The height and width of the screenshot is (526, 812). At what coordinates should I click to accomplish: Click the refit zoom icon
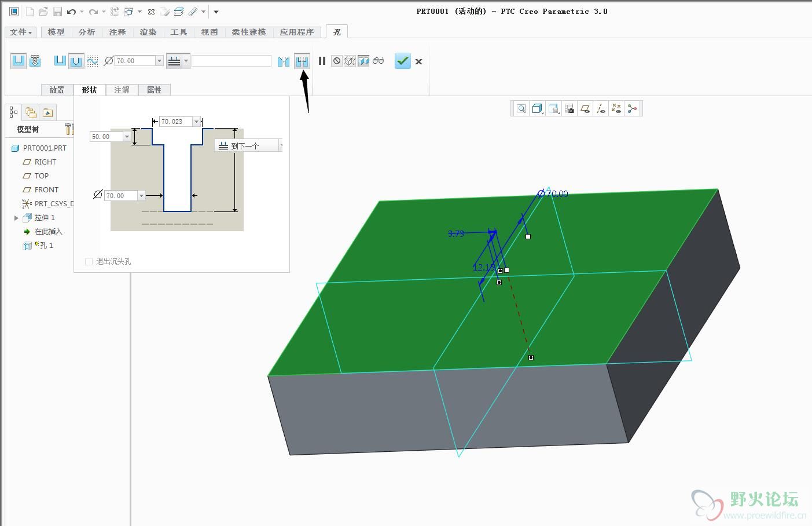[521, 108]
